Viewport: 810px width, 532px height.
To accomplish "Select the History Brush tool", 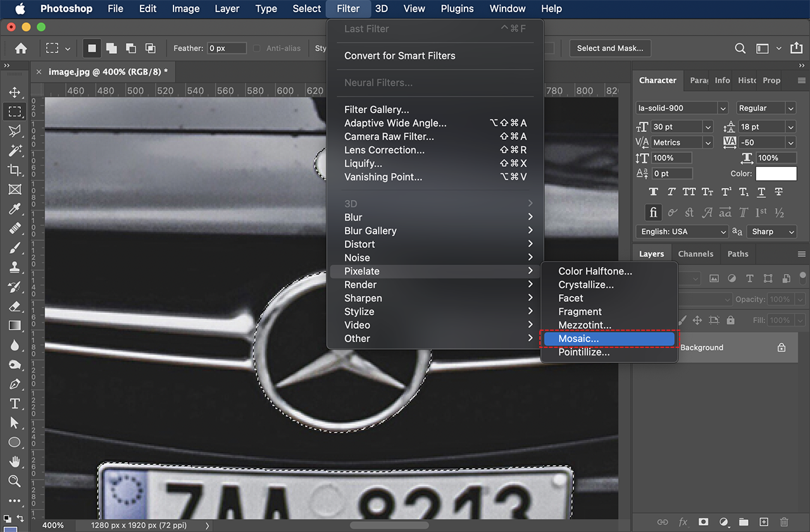I will 14,287.
